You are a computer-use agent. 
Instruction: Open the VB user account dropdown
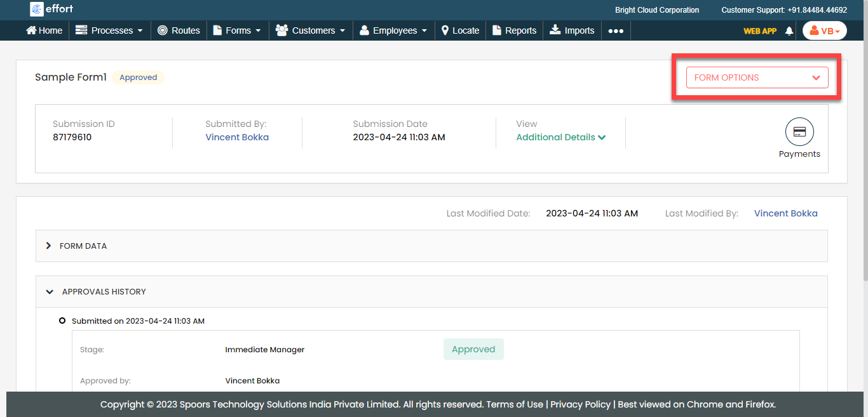click(824, 30)
